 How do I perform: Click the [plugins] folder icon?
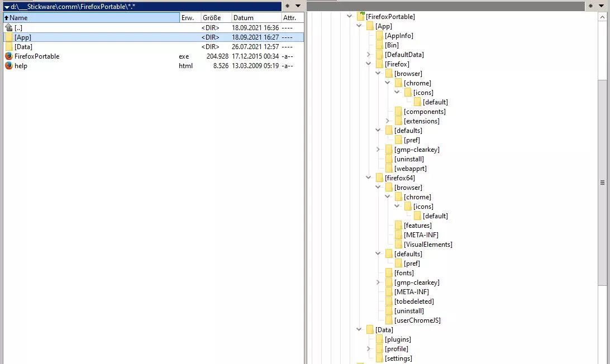[x=379, y=339]
